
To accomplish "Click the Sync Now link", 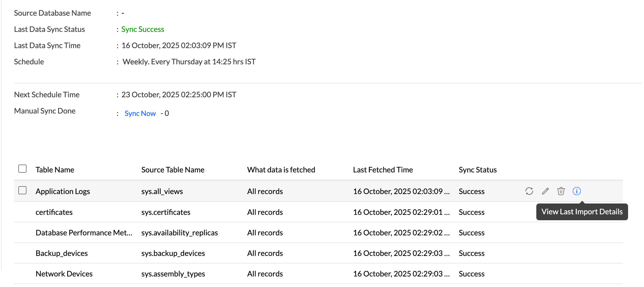I will [140, 114].
